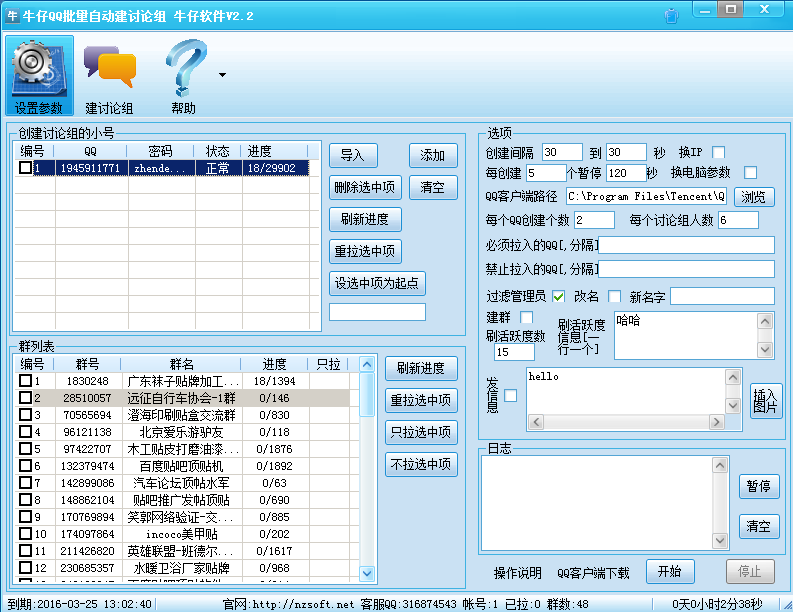Uncheck the 过滤管理员 checkbox
The height and width of the screenshot is (612, 793).
coord(558,296)
